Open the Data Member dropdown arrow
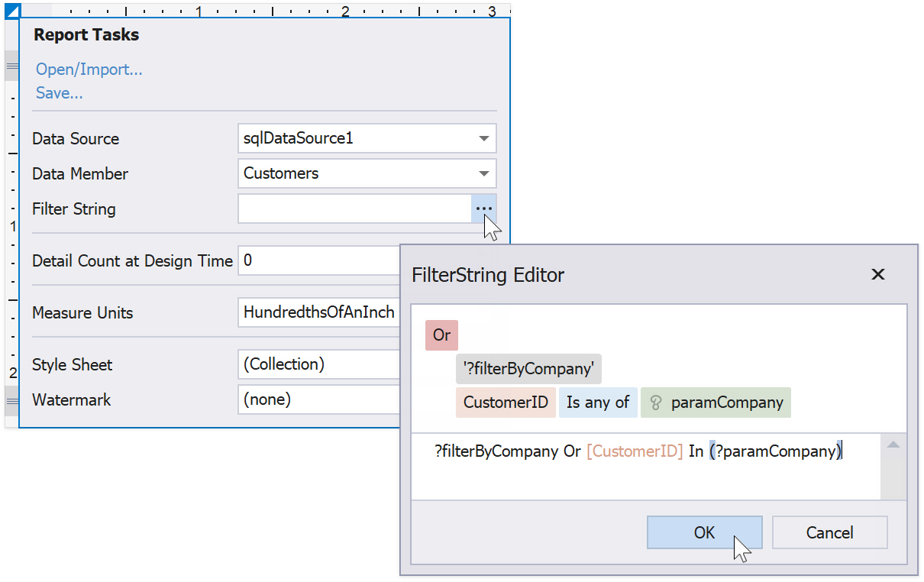The height and width of the screenshot is (582, 924). point(483,173)
